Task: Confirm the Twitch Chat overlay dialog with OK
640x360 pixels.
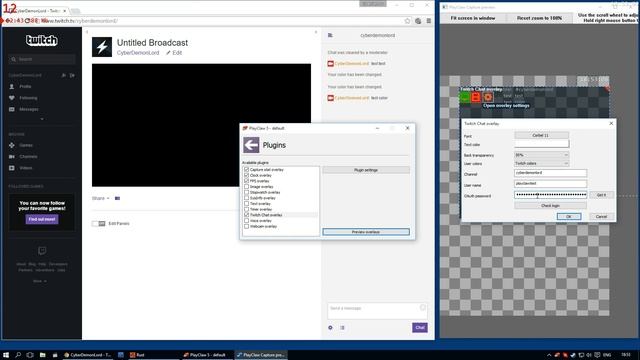Action: coord(569,216)
